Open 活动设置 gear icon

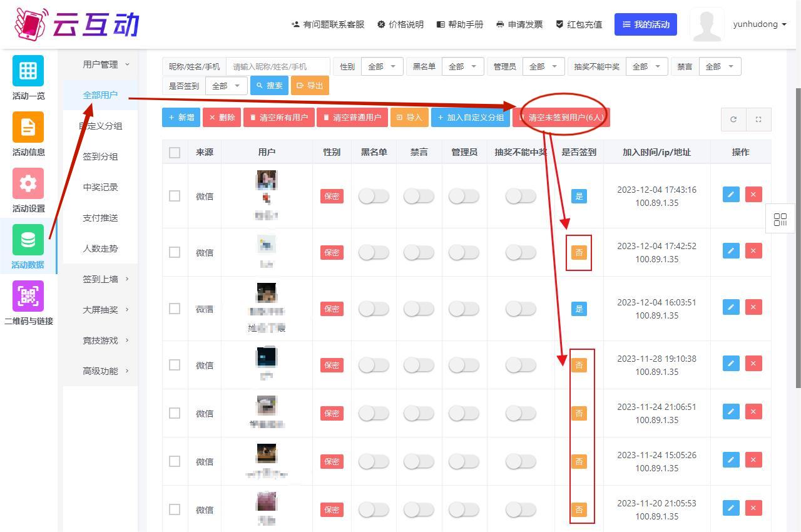(x=28, y=183)
